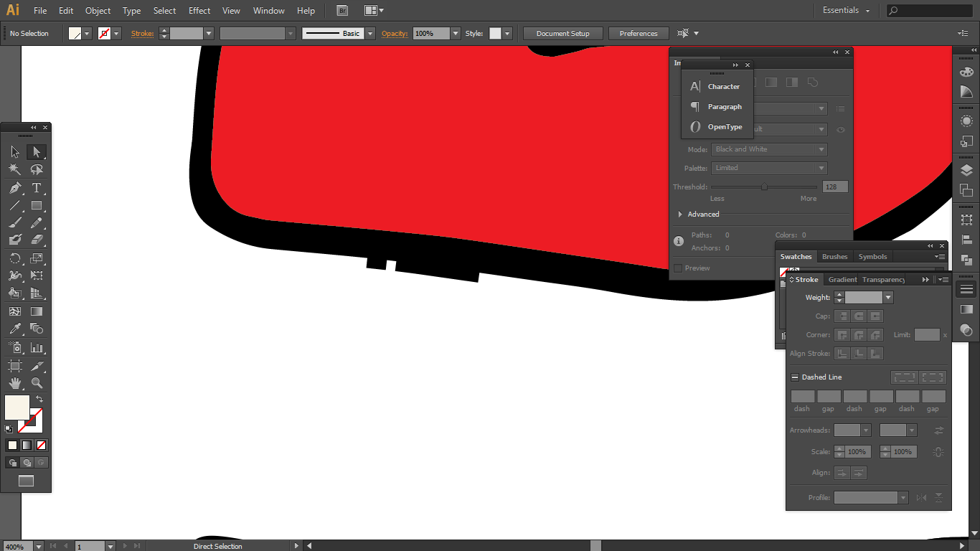
Task: Align stroke to center
Action: (842, 354)
